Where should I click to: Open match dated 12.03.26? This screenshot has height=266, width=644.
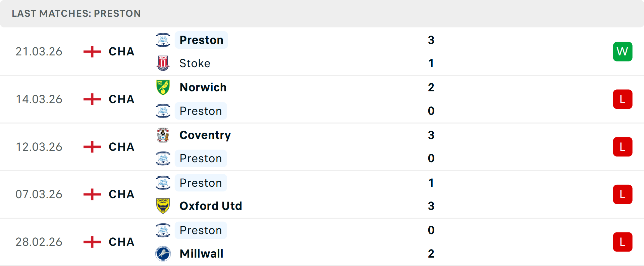[x=39, y=147]
